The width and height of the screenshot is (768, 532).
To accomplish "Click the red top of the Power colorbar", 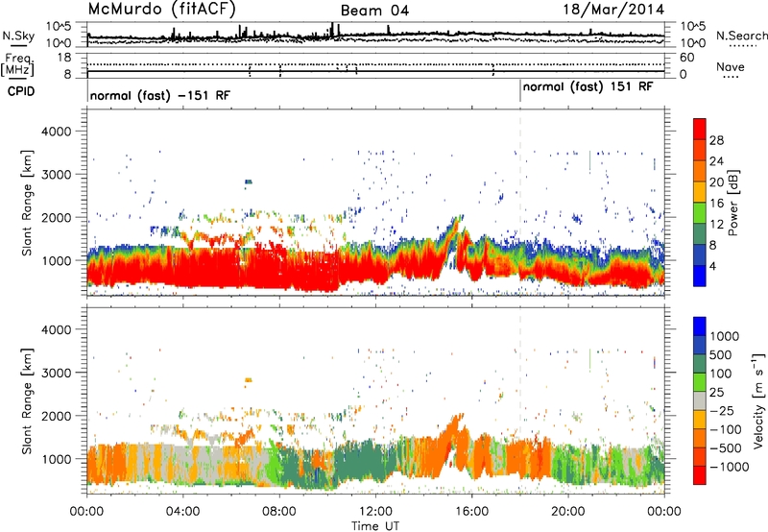I will [700, 129].
